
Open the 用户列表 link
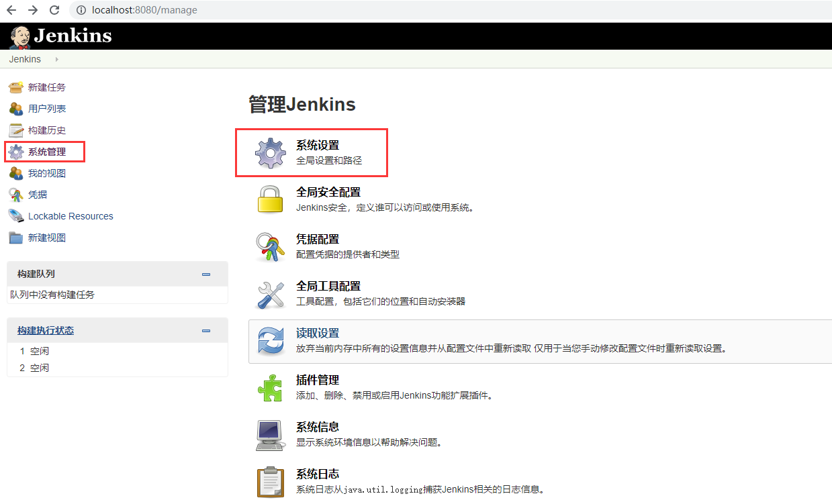click(x=47, y=109)
